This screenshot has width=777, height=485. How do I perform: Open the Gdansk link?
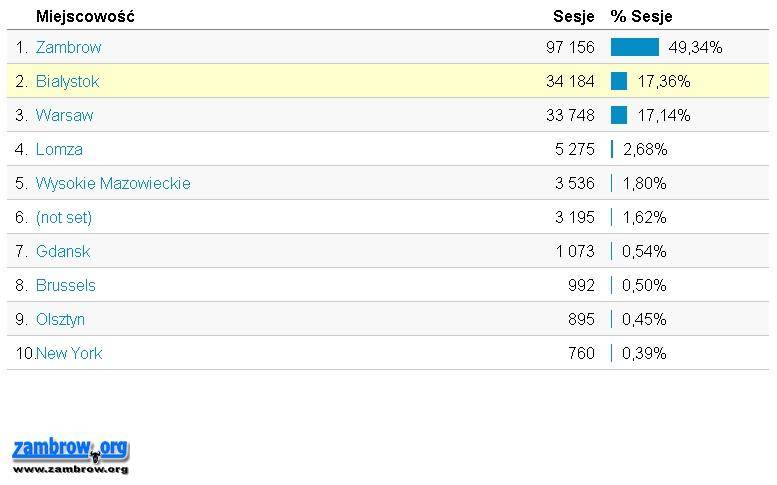point(63,251)
